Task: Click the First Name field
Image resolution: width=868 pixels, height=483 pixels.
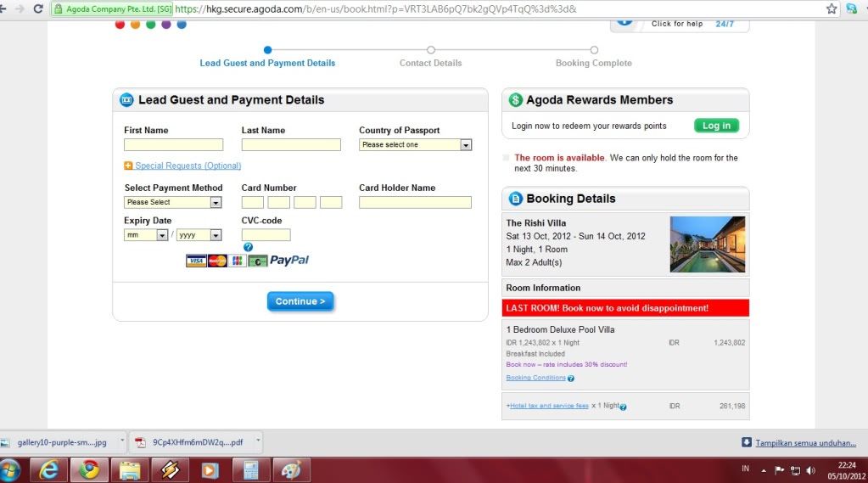Action: pyautogui.click(x=173, y=144)
